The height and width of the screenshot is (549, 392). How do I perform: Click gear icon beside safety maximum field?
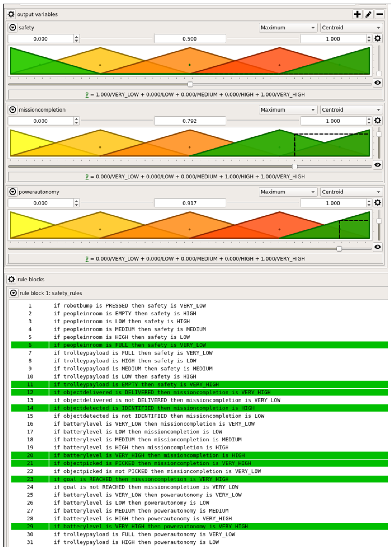(378, 38)
